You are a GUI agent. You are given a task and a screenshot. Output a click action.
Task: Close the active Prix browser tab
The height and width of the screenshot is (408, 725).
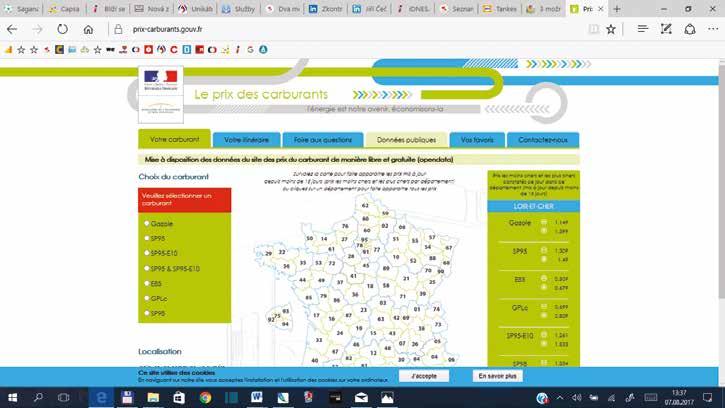[x=601, y=9]
